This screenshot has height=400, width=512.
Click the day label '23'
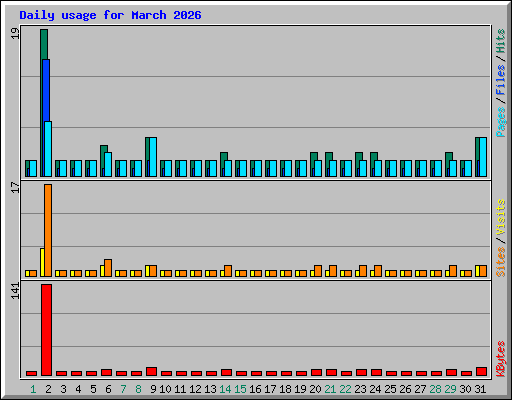[x=360, y=389]
